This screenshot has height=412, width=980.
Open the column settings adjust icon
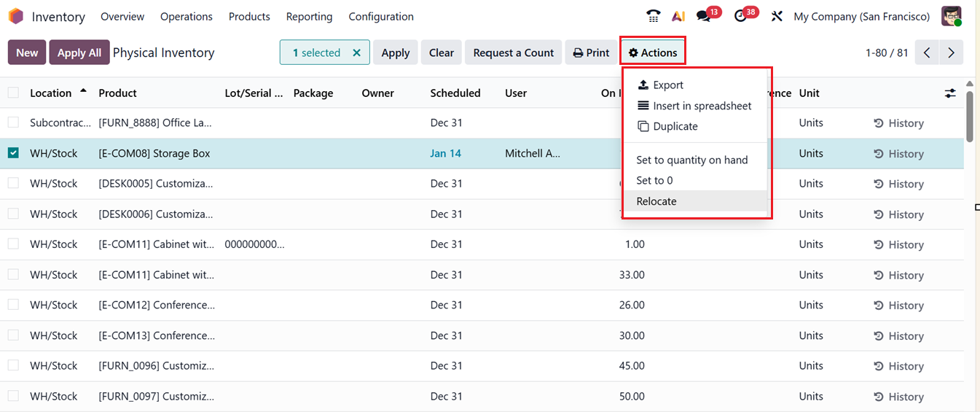pyautogui.click(x=950, y=93)
